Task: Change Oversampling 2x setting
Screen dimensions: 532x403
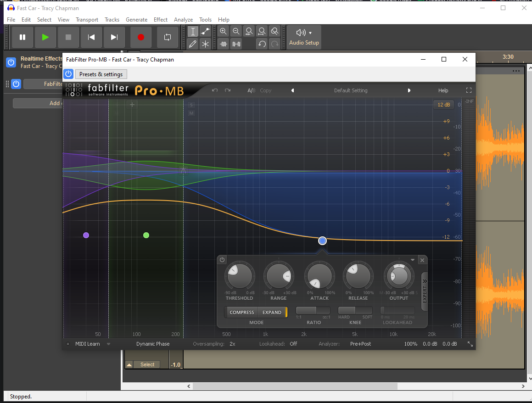Action: [232, 344]
